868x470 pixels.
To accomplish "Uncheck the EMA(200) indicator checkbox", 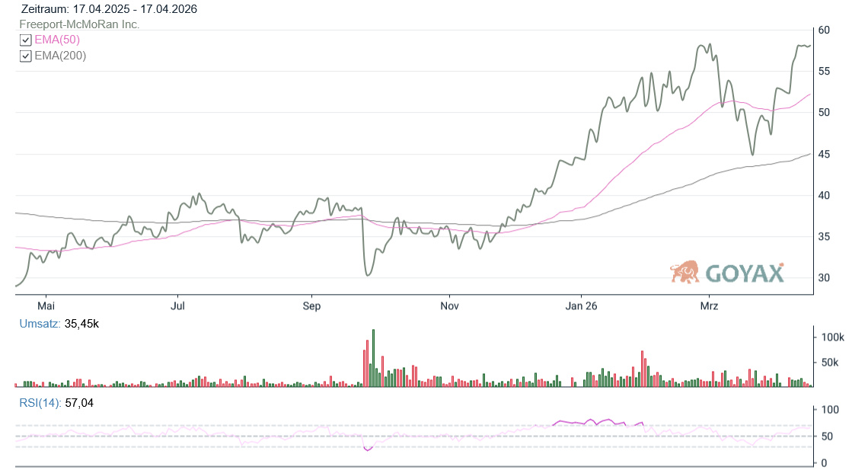I will click(x=26, y=56).
